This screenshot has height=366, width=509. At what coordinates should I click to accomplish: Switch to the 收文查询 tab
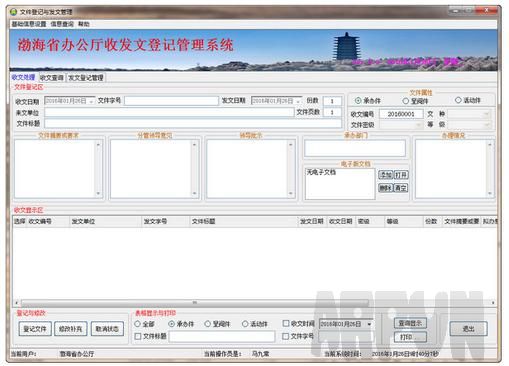[x=52, y=78]
